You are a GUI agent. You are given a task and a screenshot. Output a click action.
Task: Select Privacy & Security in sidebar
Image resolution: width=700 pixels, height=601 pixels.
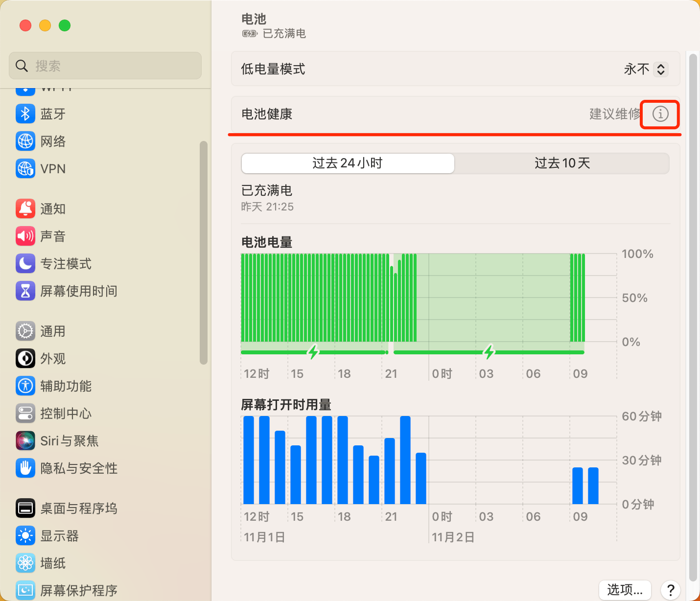78,468
